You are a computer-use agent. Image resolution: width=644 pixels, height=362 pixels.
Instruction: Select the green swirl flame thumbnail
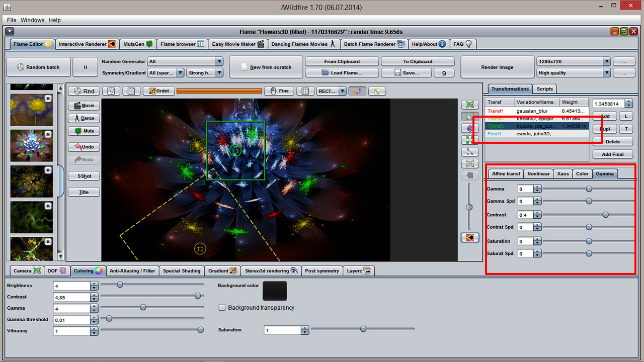pyautogui.click(x=31, y=217)
